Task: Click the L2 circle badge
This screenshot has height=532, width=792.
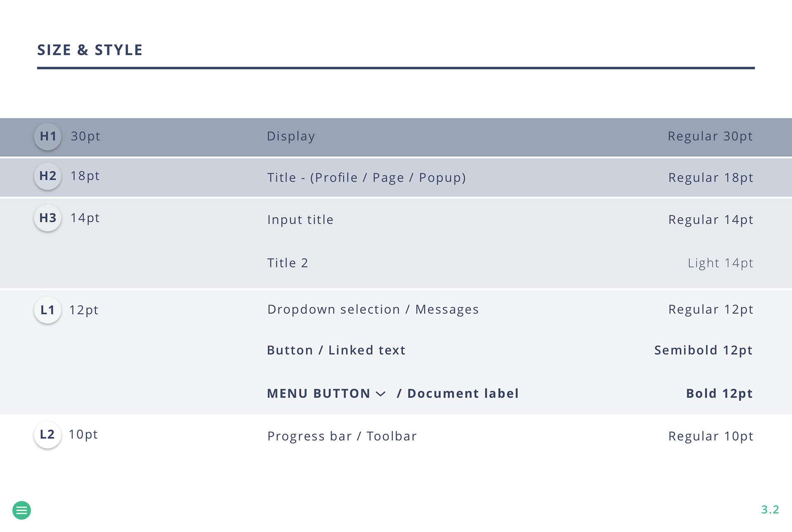Action: pyautogui.click(x=48, y=434)
